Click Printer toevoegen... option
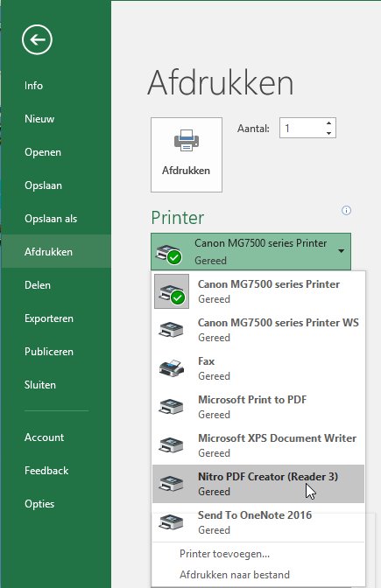 tap(224, 554)
